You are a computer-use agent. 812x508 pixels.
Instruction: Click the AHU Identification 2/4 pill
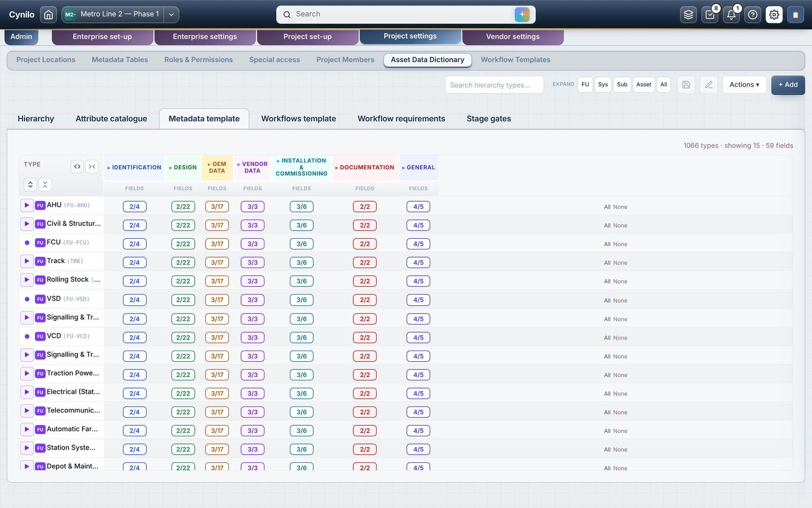(134, 207)
